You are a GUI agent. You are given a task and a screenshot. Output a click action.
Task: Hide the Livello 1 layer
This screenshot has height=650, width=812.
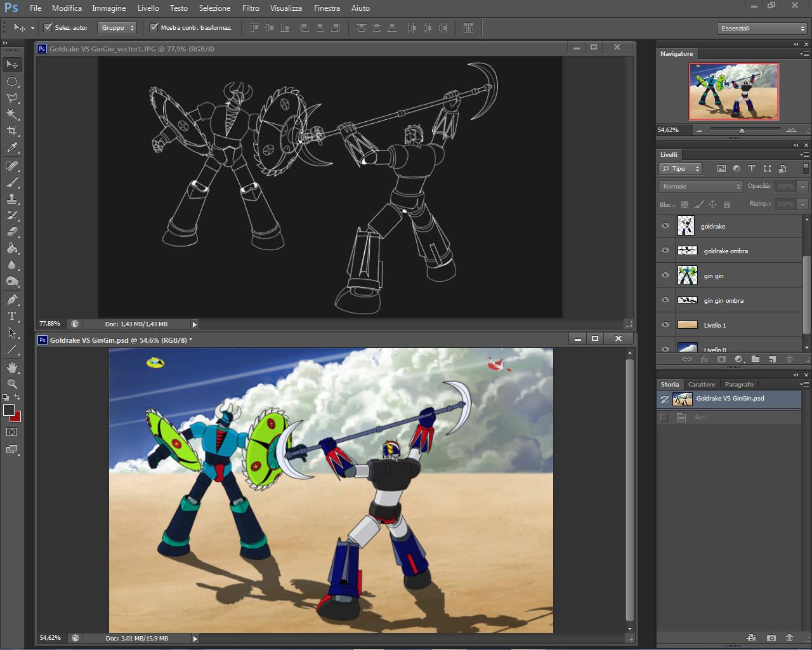665,325
